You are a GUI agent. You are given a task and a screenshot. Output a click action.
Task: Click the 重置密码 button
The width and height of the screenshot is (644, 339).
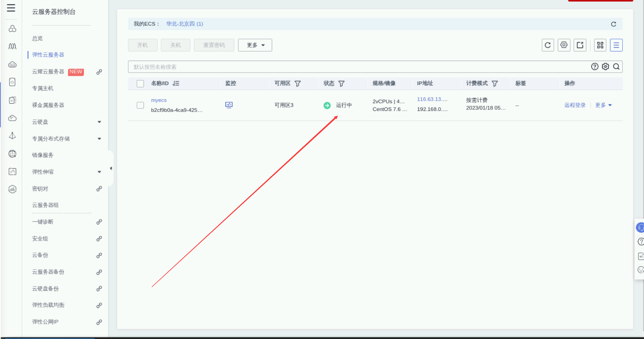214,45
